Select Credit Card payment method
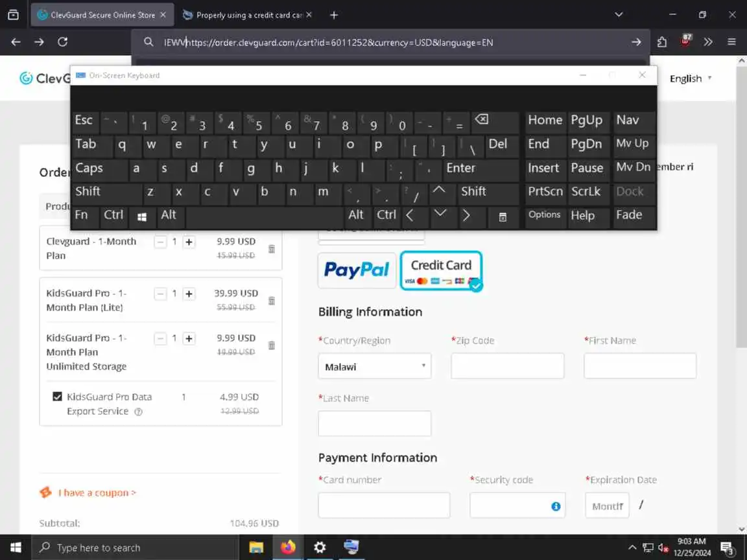 pos(441,270)
